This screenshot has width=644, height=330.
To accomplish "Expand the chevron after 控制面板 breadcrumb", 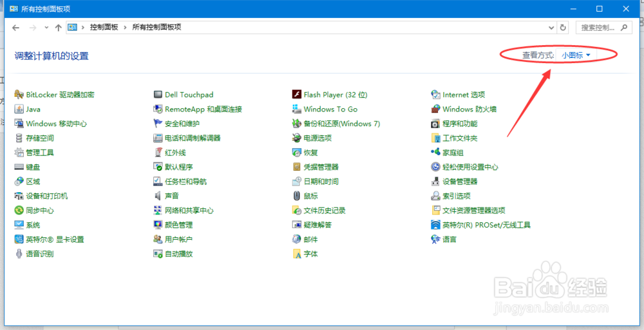I will [126, 28].
